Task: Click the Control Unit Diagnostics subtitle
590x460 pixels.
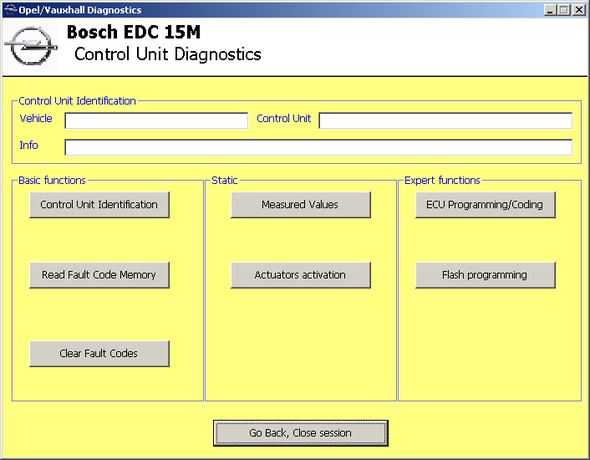Action: pyautogui.click(x=168, y=54)
